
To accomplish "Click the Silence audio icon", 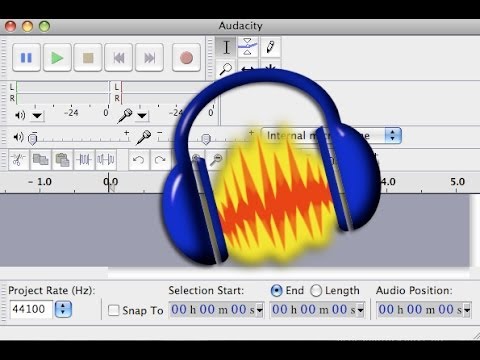I will point(106,160).
